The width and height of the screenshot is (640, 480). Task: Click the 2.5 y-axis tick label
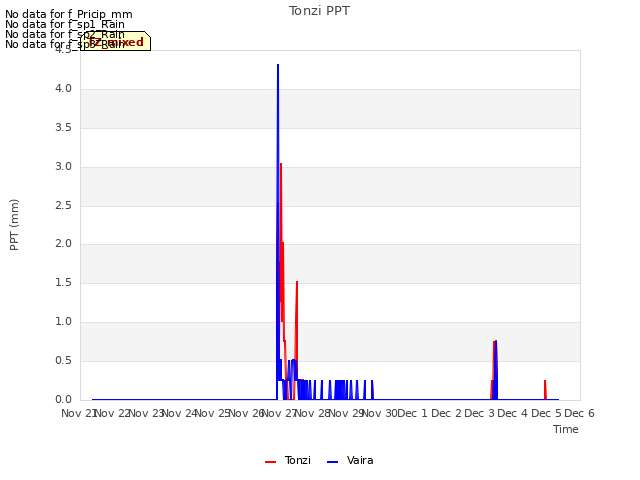tap(63, 205)
